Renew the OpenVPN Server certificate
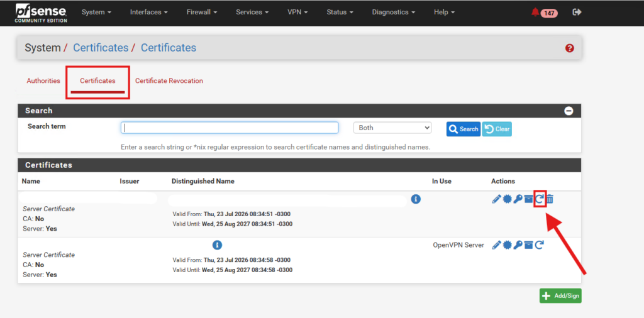The height and width of the screenshot is (318, 644). pyautogui.click(x=539, y=245)
